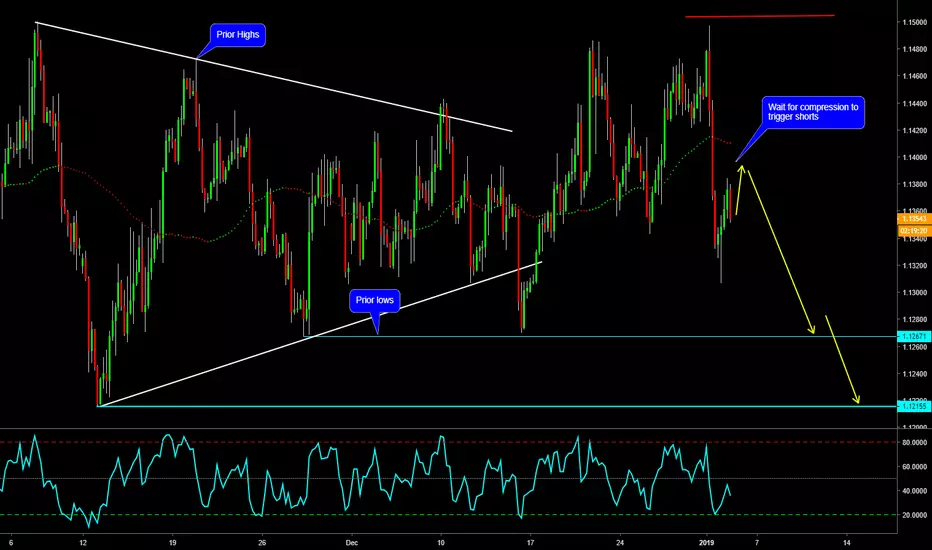The width and height of the screenshot is (932, 550).
Task: Click the 1.12400 price axis label
Action: pyautogui.click(x=914, y=374)
